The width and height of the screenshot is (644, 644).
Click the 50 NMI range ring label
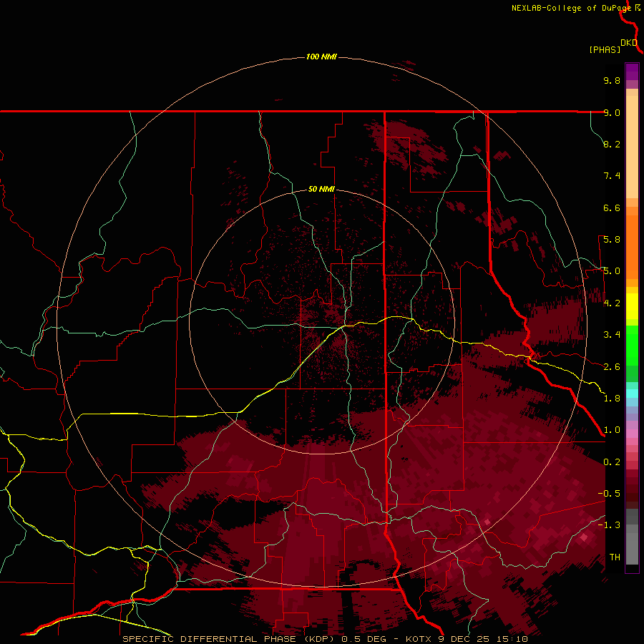(321, 189)
